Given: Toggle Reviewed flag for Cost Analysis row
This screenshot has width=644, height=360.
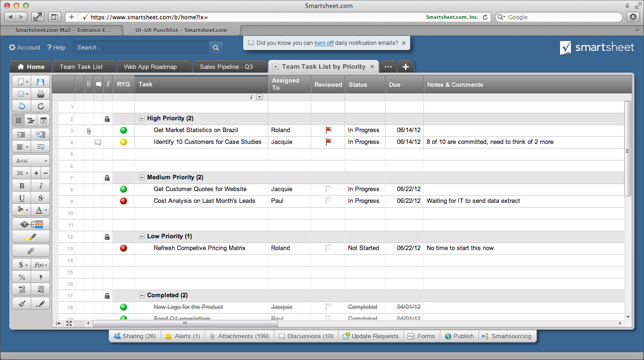Looking at the screenshot, I should tap(329, 201).
